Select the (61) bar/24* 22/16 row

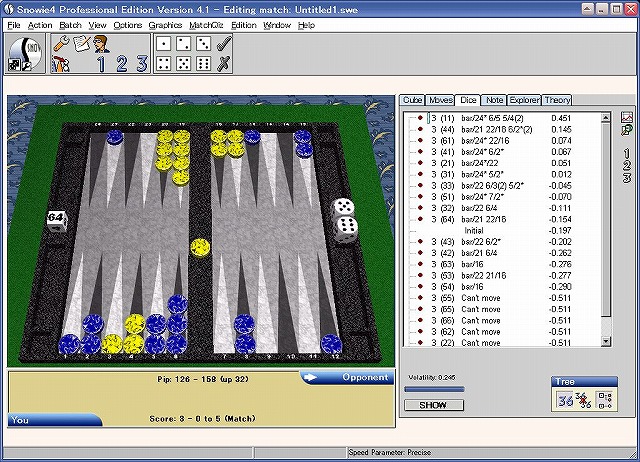click(500, 141)
